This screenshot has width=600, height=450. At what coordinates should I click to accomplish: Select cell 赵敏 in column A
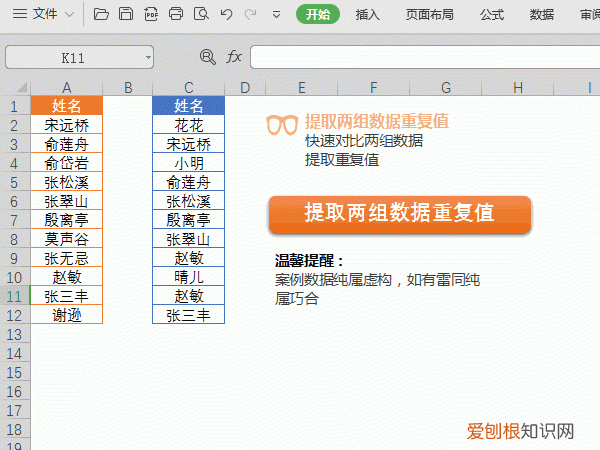point(67,277)
